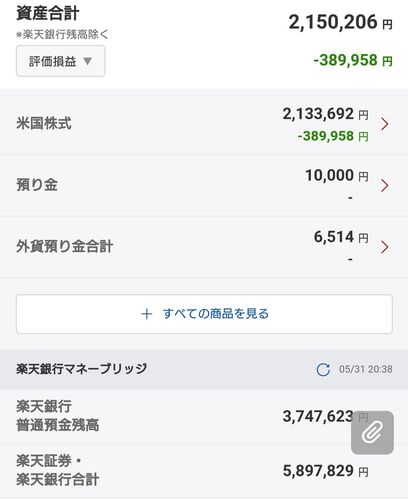This screenshot has height=500, width=408.
Task: Tap the 2,133,692 円 US stock value
Action: tap(326, 114)
